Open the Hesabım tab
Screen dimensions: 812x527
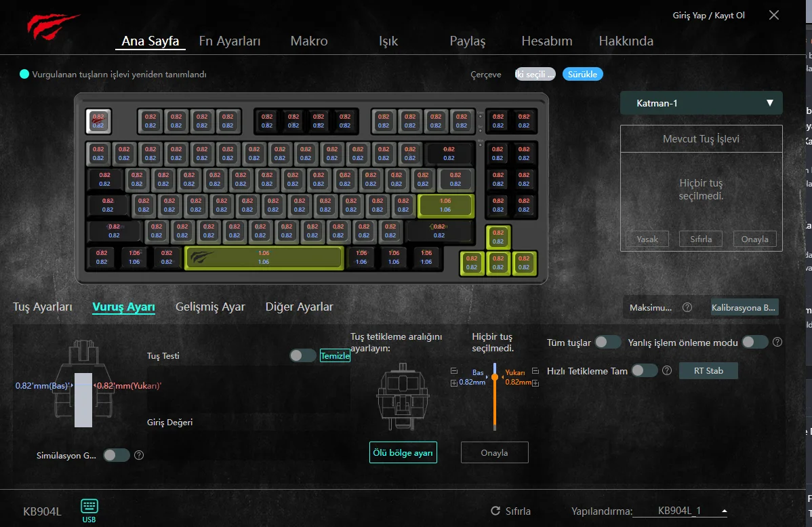547,41
